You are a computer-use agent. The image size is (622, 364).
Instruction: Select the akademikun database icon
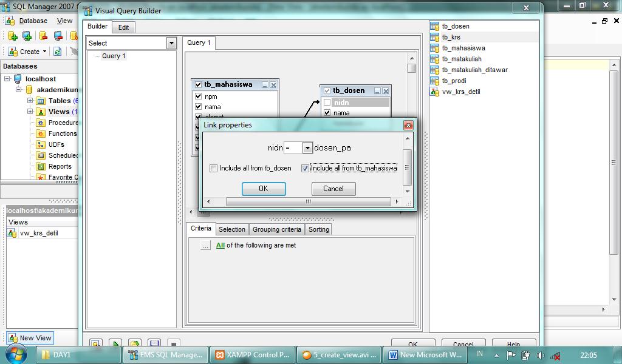pos(29,90)
